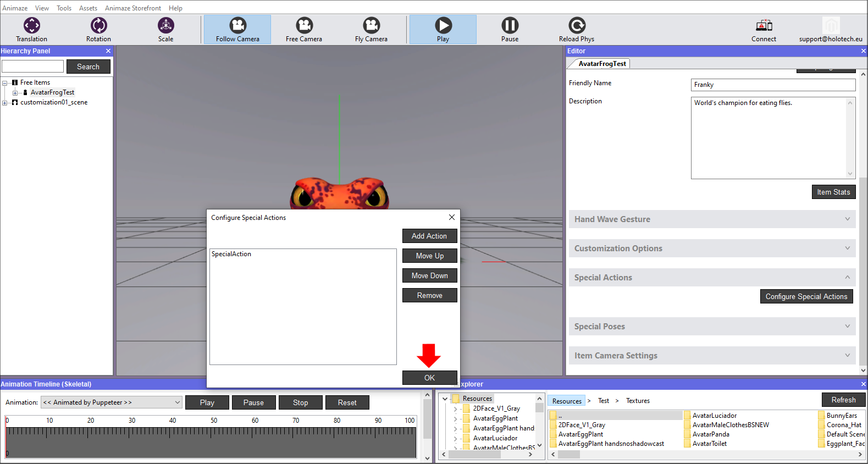Open the Animation dropdown list

coord(177,402)
